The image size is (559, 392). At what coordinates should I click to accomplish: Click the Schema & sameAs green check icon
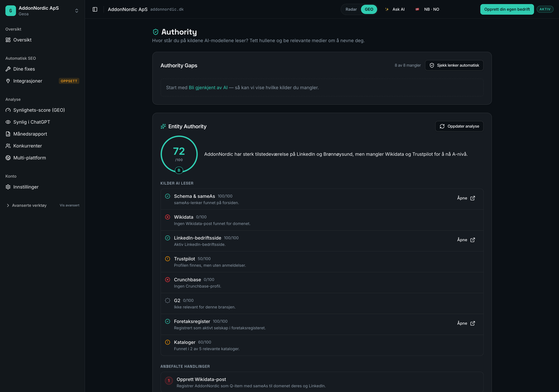point(168,196)
